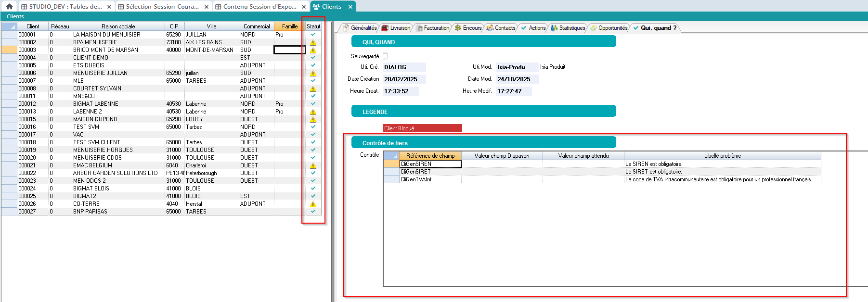
Task: Click the Contrôle grid corner selector
Action: [x=391, y=156]
